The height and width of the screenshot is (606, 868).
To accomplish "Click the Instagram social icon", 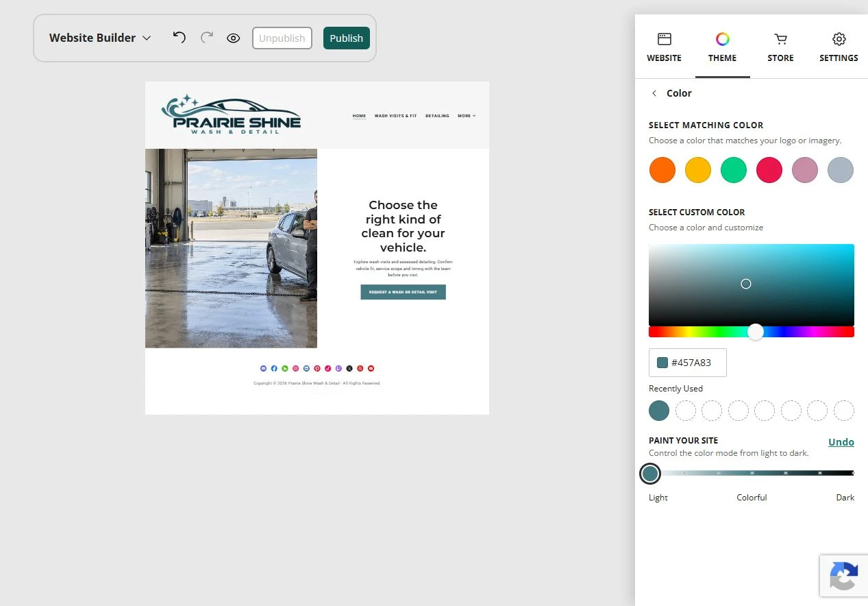I will pyautogui.click(x=296, y=369).
